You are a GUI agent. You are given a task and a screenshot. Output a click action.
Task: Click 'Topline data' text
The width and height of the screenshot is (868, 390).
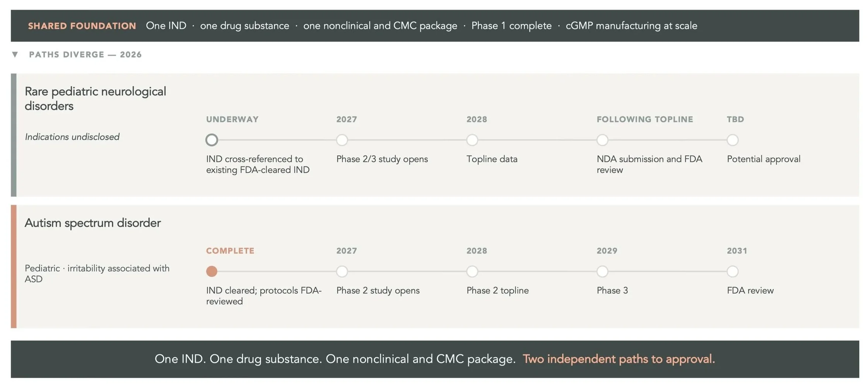click(x=492, y=159)
